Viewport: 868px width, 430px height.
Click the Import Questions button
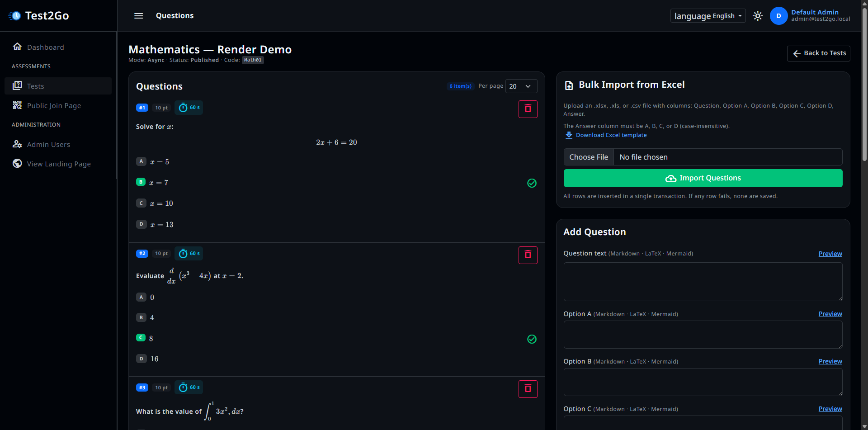pyautogui.click(x=703, y=178)
